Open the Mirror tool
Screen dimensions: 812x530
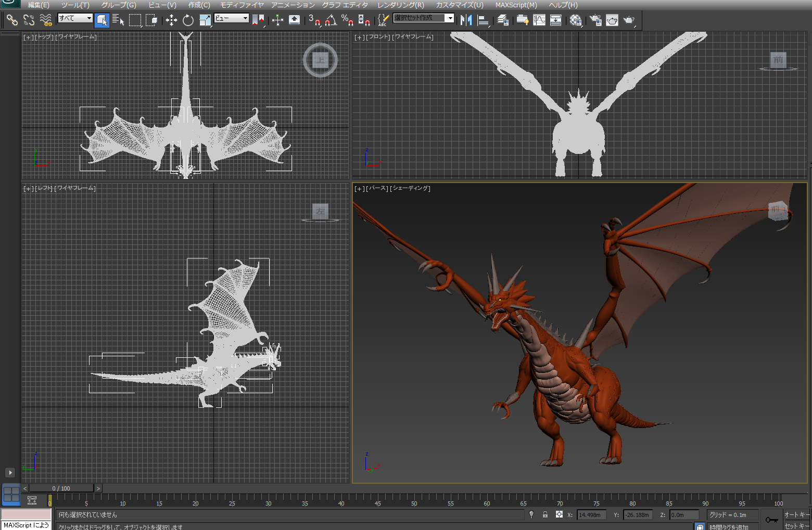click(x=466, y=20)
